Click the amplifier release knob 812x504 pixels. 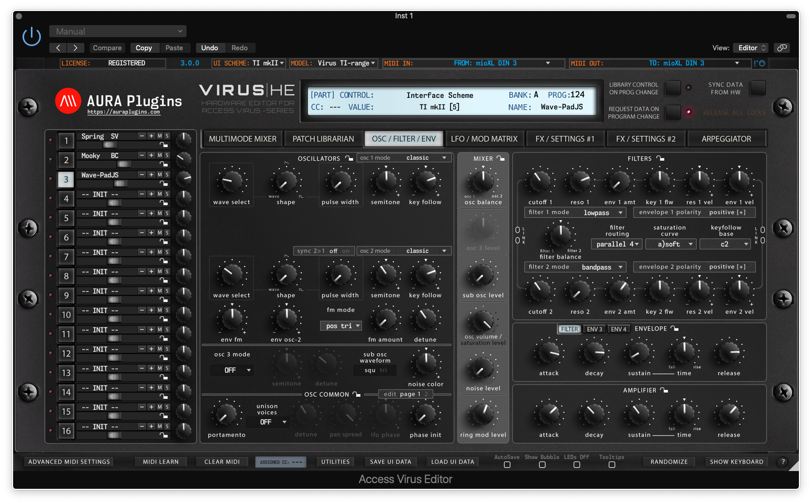coord(729,415)
